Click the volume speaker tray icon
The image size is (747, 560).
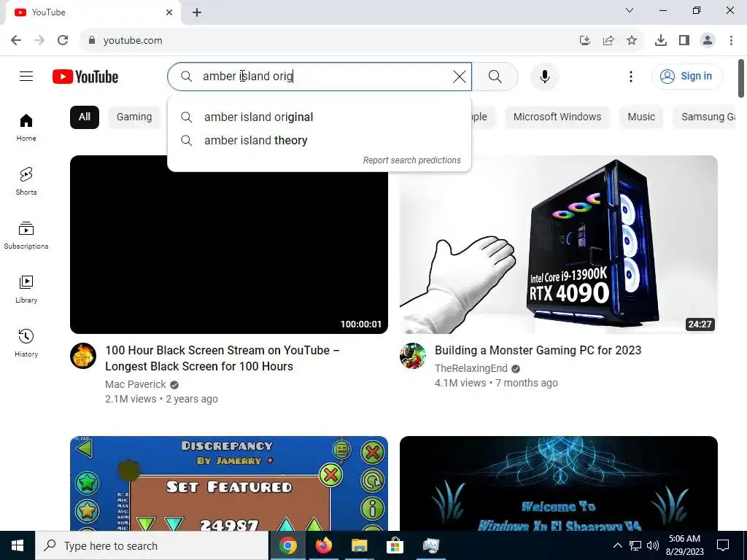[653, 545]
